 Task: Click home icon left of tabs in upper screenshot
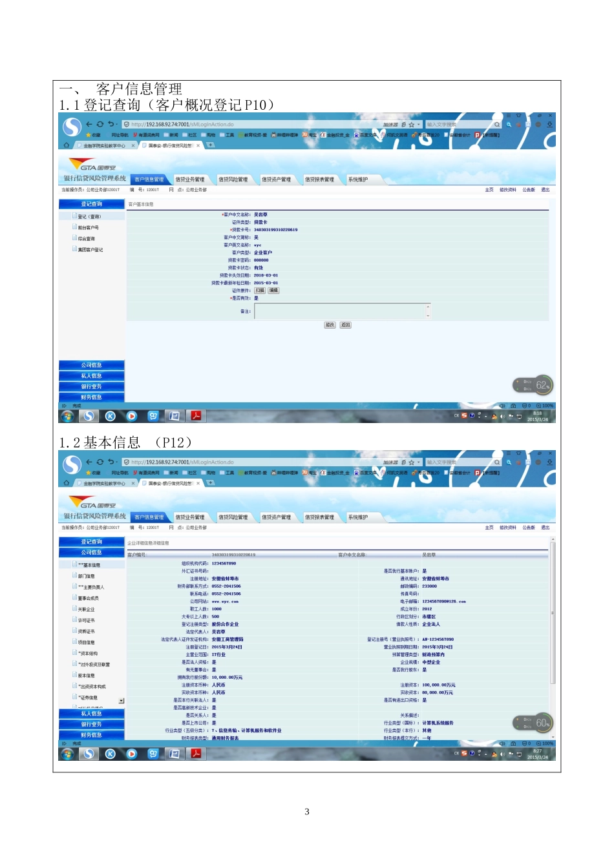tap(66, 145)
